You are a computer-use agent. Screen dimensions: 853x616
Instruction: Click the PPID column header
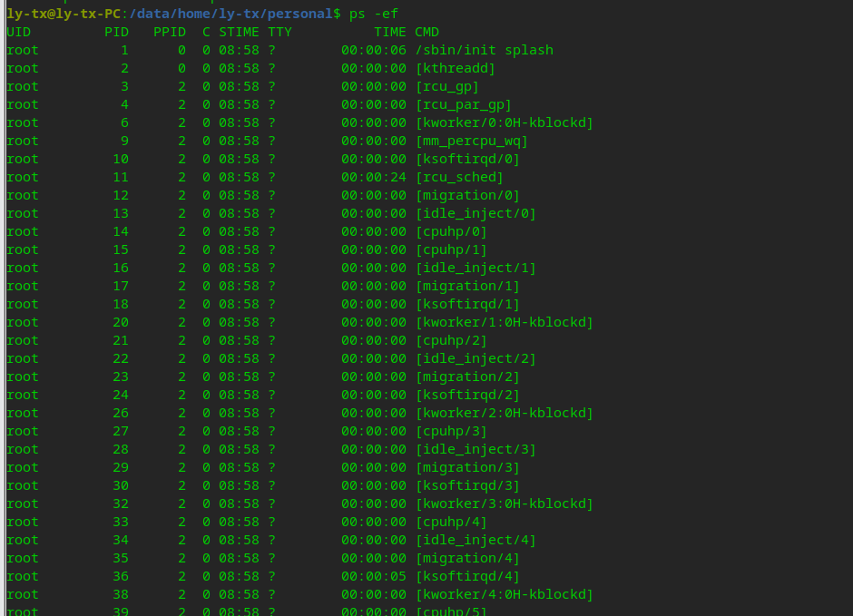click(x=170, y=32)
